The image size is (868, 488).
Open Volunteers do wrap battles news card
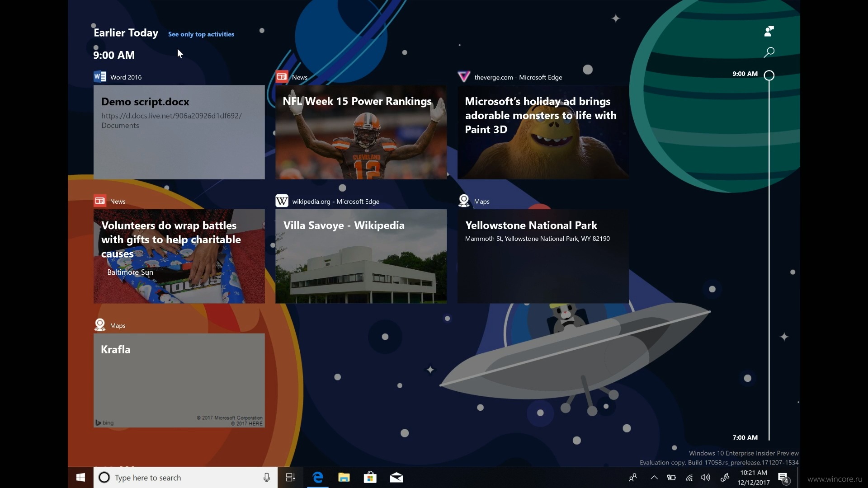(x=179, y=256)
